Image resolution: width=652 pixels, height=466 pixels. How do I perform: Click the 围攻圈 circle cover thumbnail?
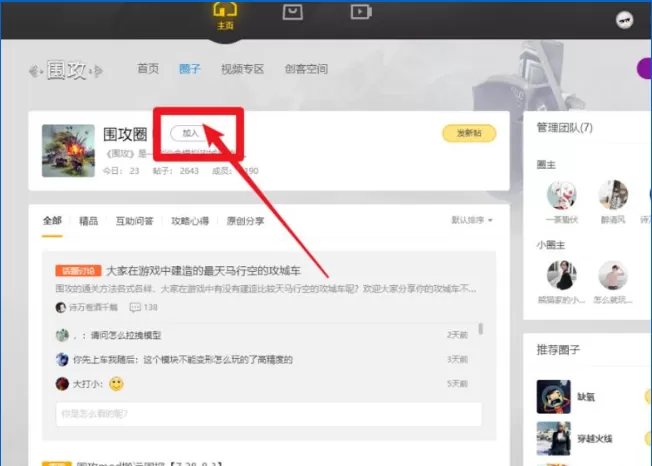click(68, 150)
